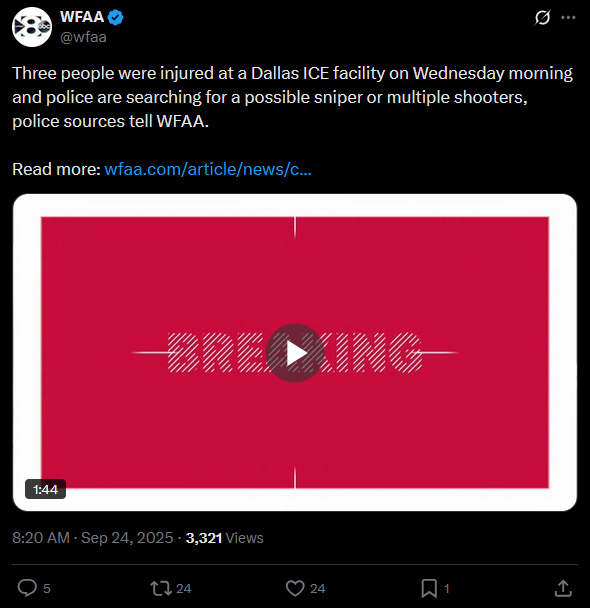
Task: Click the like count 24 beside the heart
Action: [317, 589]
